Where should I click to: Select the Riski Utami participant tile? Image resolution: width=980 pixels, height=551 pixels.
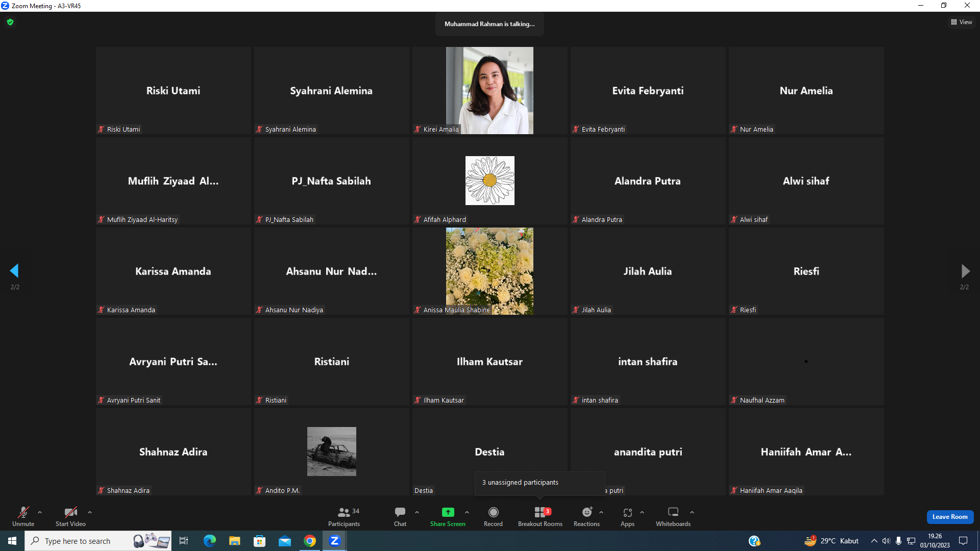point(173,90)
